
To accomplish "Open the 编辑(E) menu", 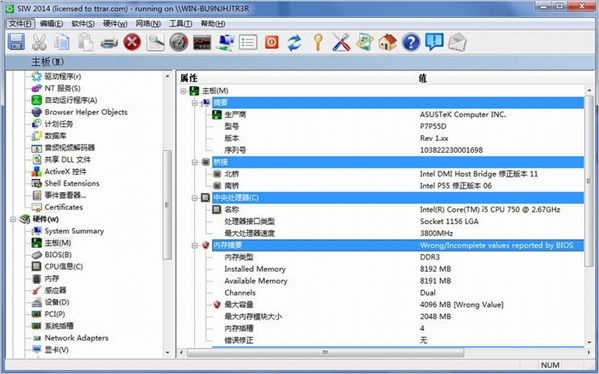I will 51,24.
